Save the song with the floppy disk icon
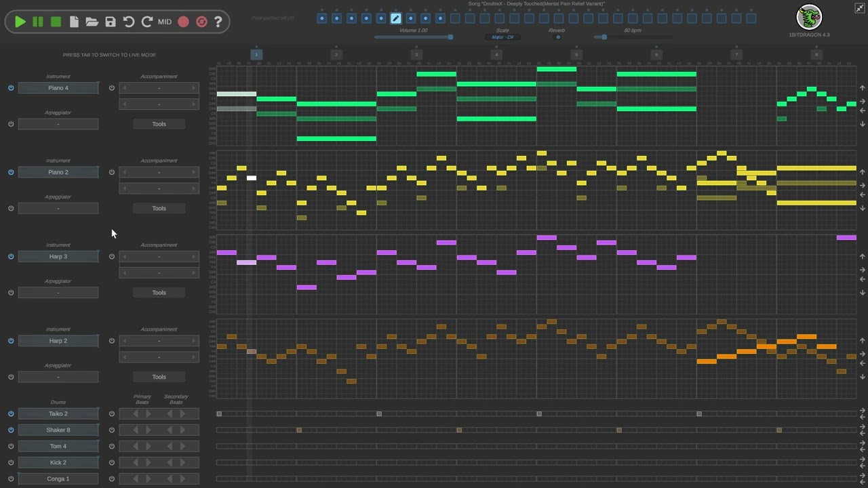 (111, 22)
